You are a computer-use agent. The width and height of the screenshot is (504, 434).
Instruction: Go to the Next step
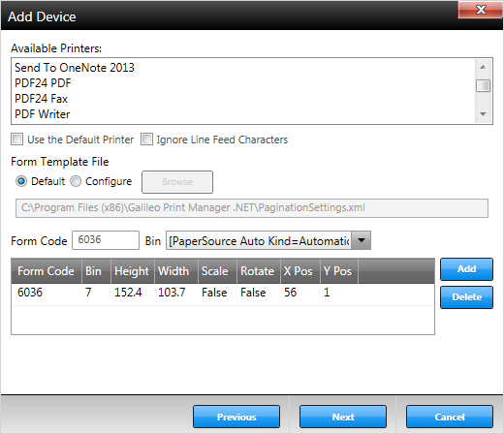point(343,417)
